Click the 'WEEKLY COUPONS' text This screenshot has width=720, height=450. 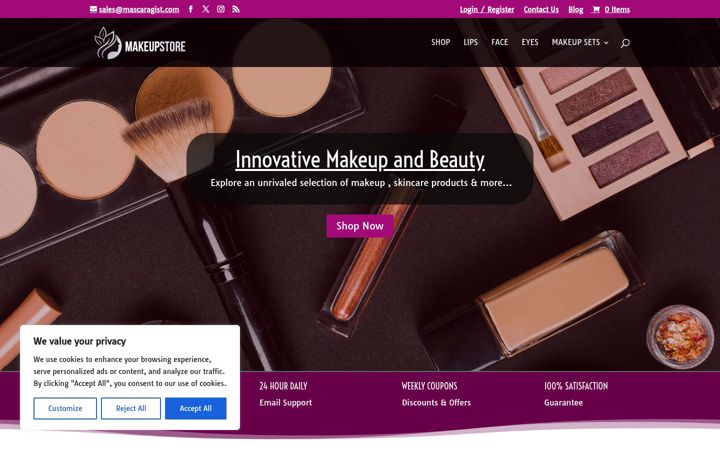pos(429,386)
